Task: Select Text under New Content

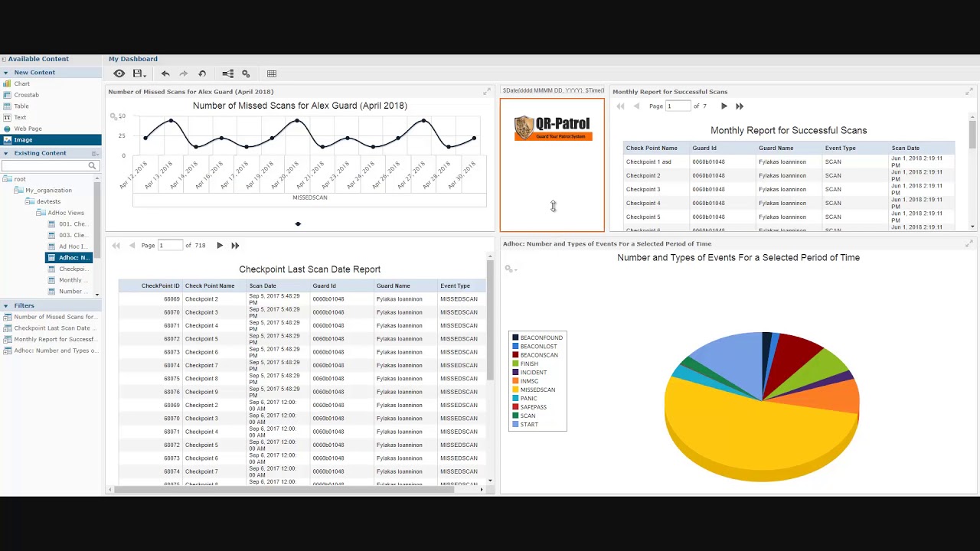Action: coord(20,117)
